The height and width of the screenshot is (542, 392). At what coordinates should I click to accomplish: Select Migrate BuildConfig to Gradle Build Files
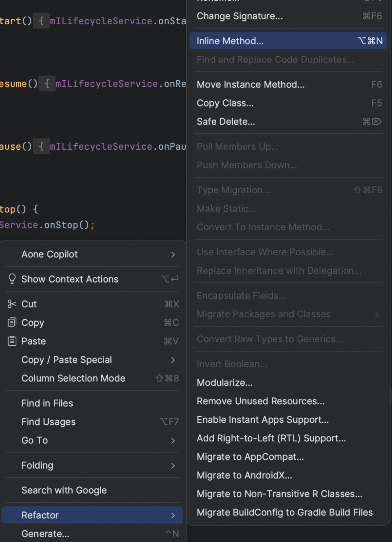288,512
